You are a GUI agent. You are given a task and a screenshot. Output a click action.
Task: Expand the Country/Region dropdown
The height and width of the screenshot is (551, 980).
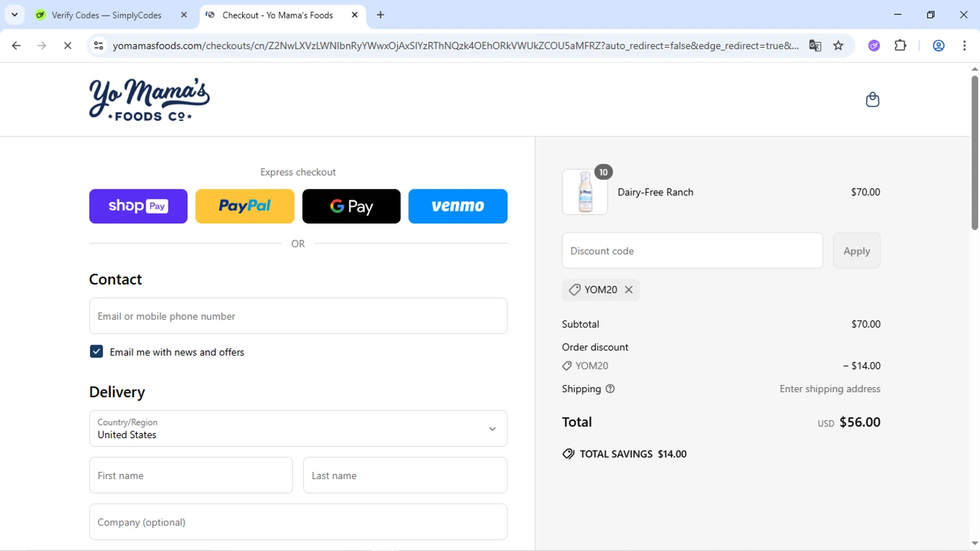click(298, 429)
